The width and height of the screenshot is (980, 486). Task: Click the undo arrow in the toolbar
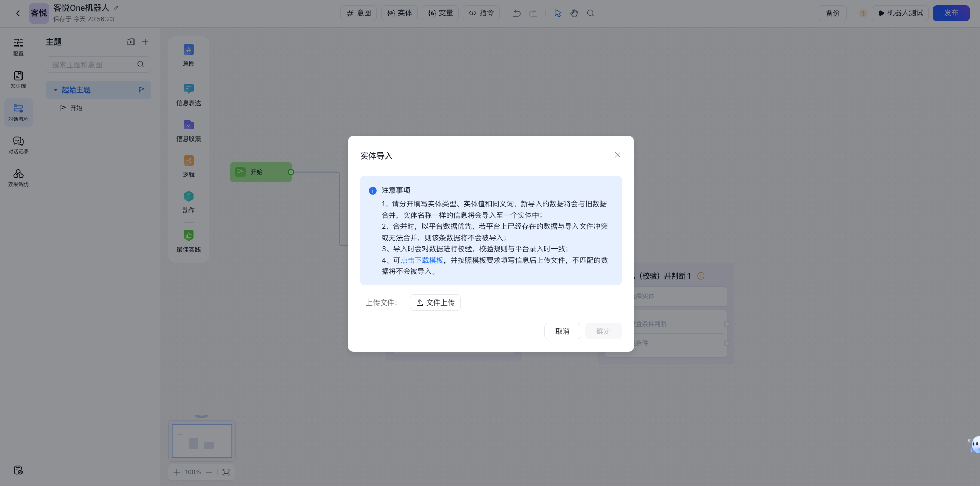[x=516, y=13]
